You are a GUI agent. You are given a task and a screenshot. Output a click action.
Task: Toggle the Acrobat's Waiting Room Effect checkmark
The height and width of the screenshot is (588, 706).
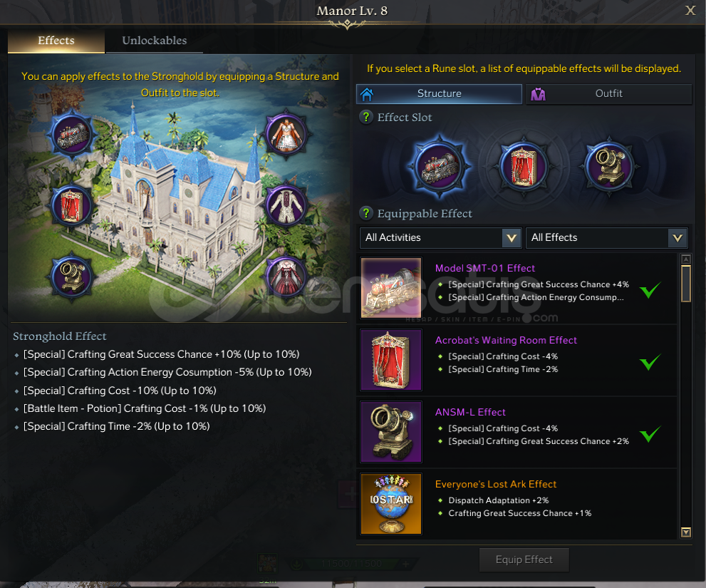tap(650, 362)
